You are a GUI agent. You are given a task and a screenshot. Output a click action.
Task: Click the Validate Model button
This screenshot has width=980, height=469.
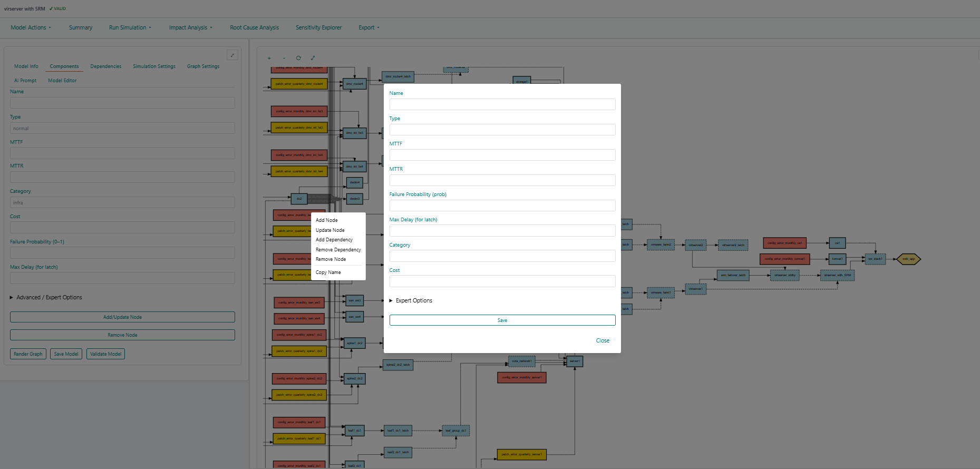pos(105,354)
